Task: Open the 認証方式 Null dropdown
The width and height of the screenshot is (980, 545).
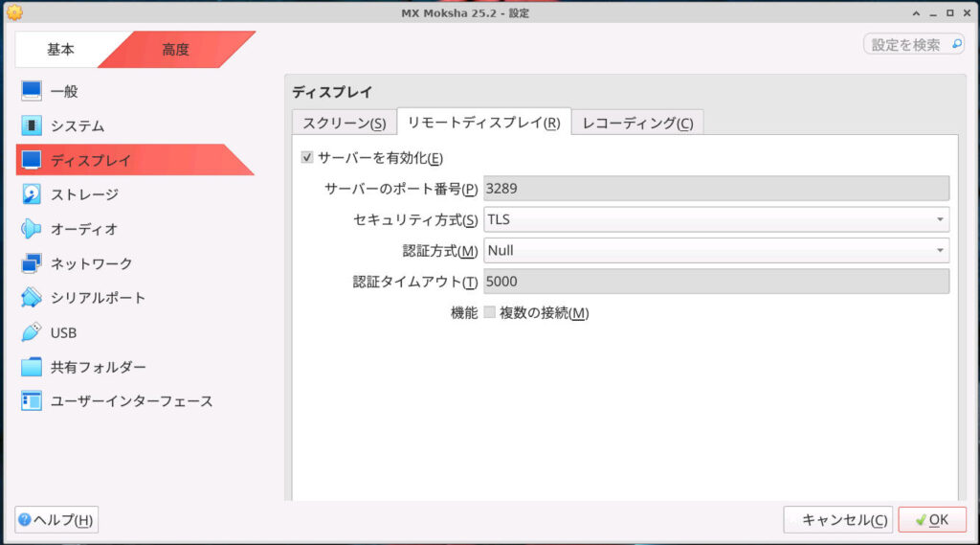Action: [716, 250]
